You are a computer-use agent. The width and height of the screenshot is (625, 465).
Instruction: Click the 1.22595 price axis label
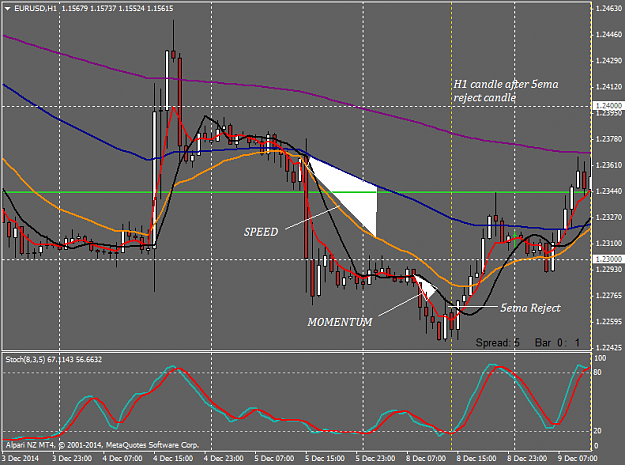[x=608, y=322]
